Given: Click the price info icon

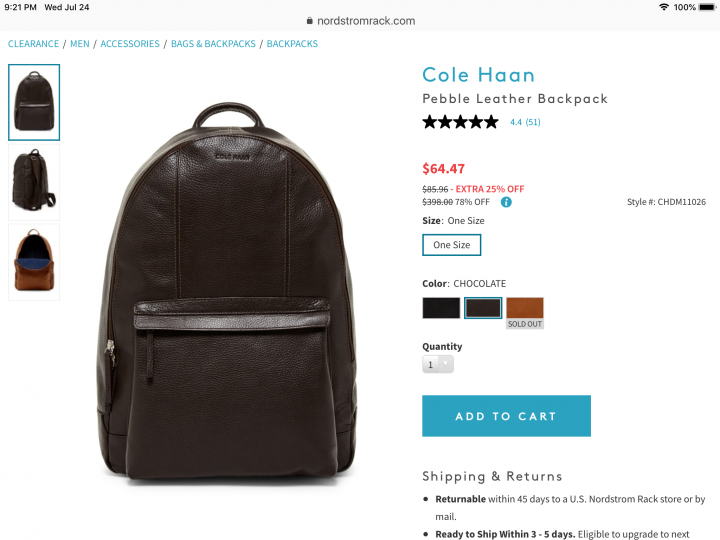Looking at the screenshot, I should click(x=506, y=202).
